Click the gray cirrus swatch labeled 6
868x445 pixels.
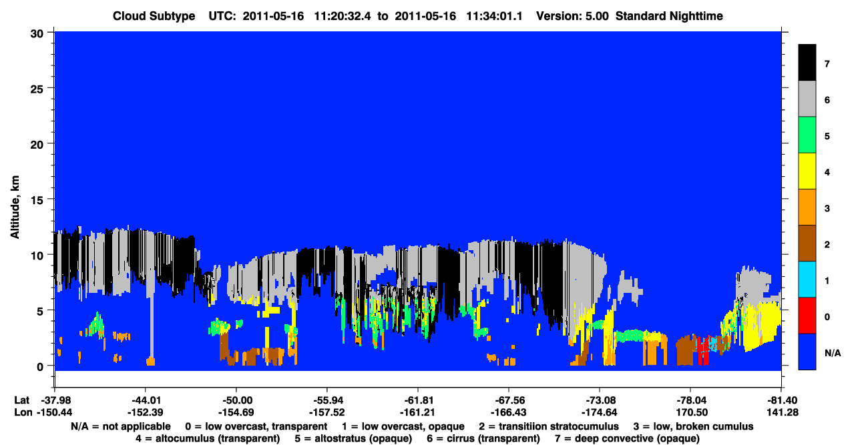[807, 99]
